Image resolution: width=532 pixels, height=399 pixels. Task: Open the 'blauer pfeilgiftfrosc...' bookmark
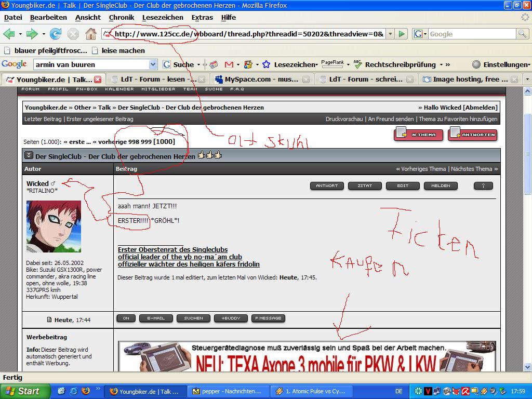[x=46, y=50]
